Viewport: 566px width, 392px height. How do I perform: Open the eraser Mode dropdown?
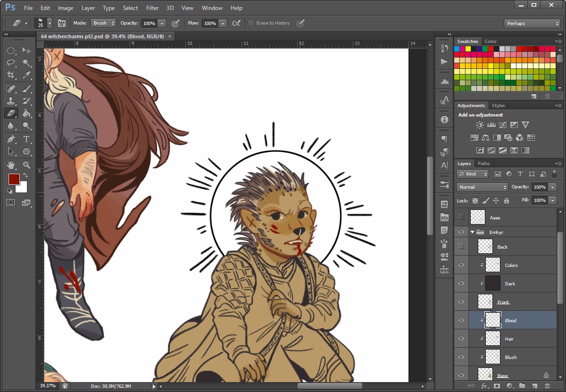click(x=103, y=23)
